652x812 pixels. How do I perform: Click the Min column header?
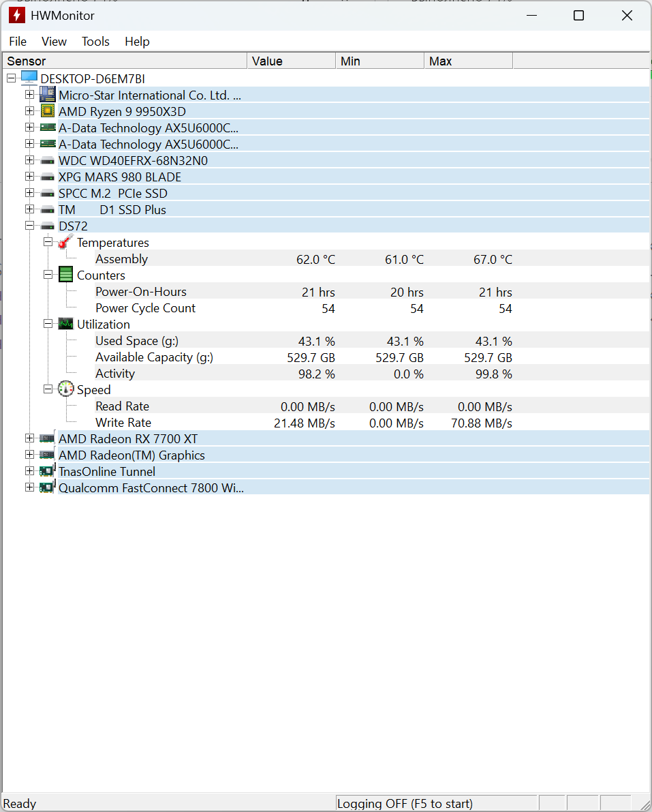click(x=379, y=61)
